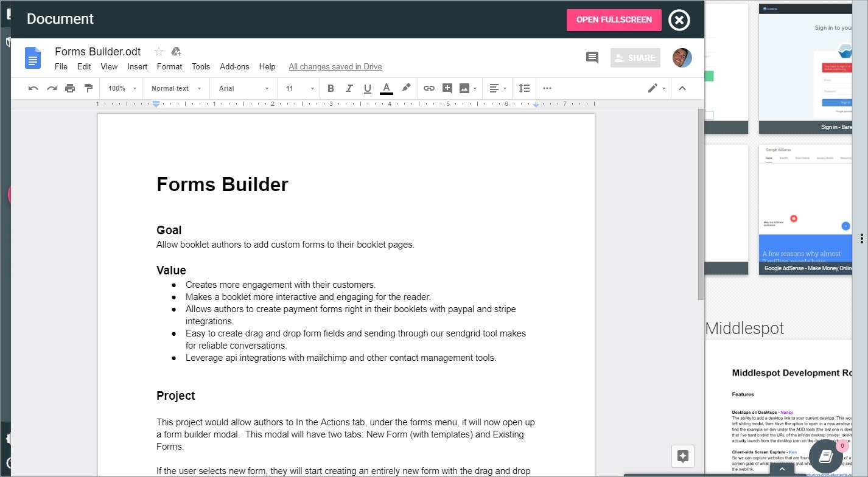Open the zoom level 100% dropdown
Image resolution: width=868 pixels, height=477 pixels.
122,88
